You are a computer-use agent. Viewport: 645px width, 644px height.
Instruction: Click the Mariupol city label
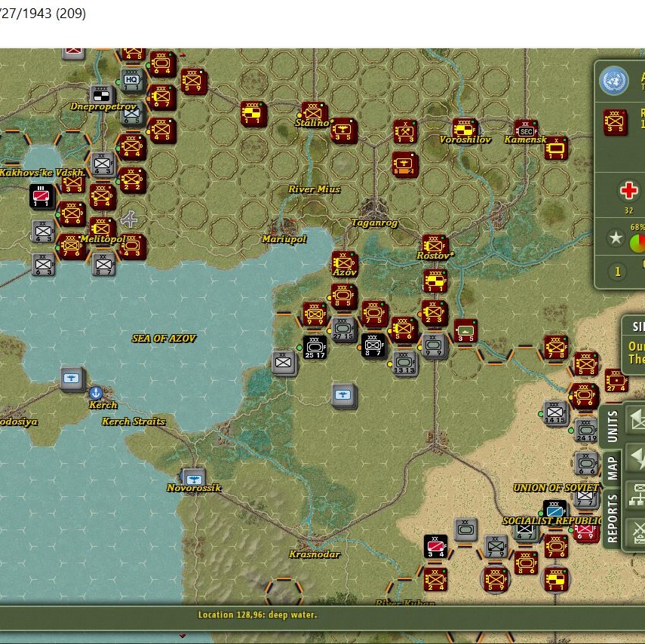[x=284, y=239]
